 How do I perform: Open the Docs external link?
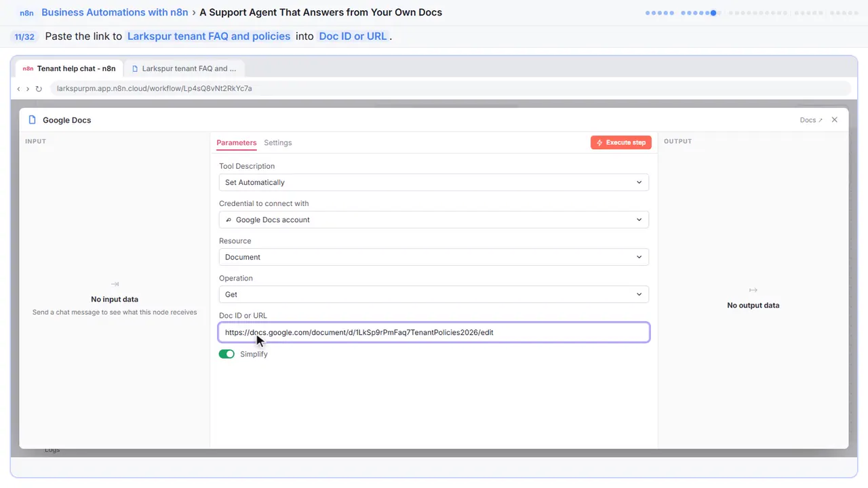click(811, 120)
